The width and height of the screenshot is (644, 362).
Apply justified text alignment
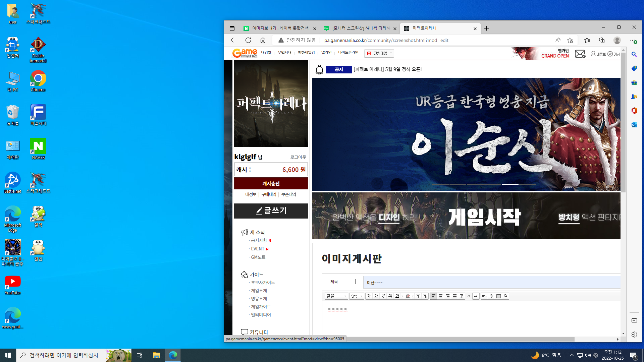[x=454, y=296]
